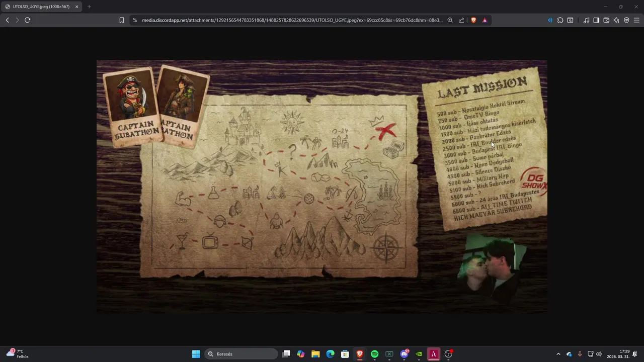Viewport: 644px width, 362px height.
Task: Expand hidden system tray icons chevron
Action: (x=558, y=354)
